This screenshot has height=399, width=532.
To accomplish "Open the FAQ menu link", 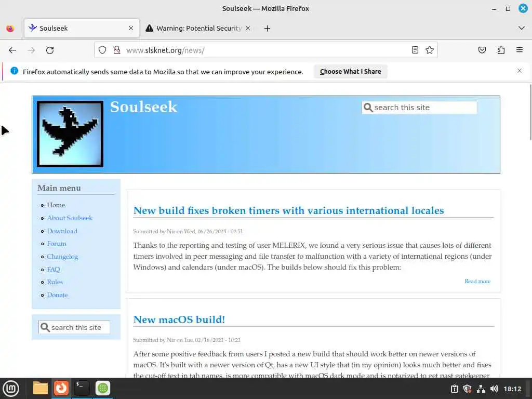I will (54, 270).
